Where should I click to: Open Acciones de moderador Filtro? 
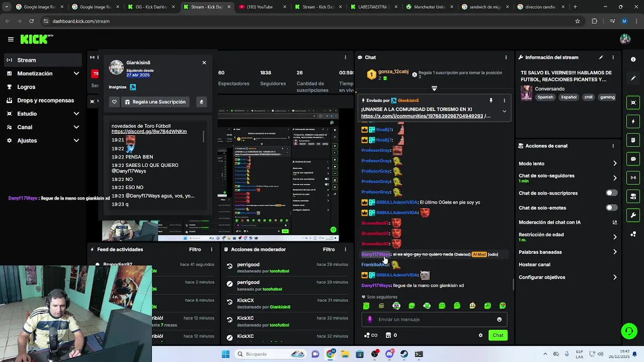329,249
